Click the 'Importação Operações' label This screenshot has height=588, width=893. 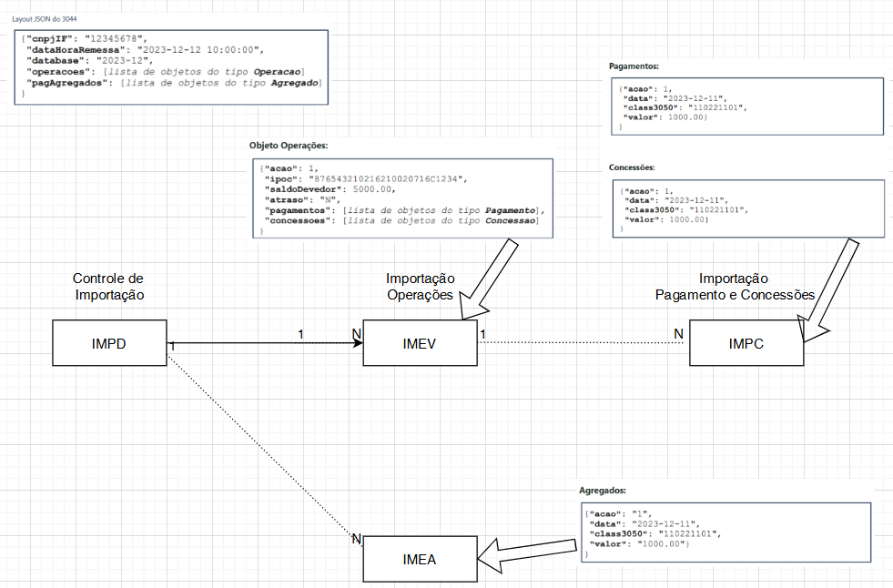[421, 287]
